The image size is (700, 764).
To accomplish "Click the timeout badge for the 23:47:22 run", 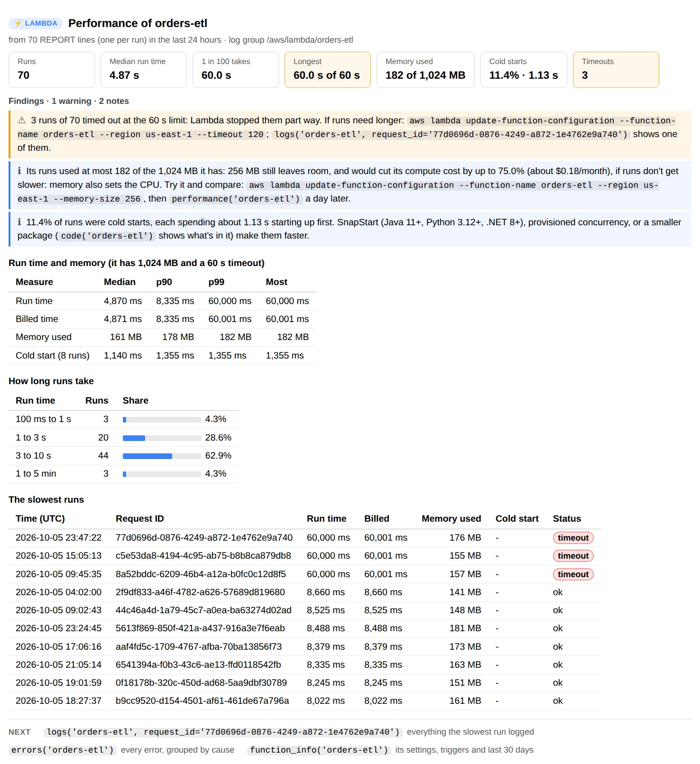I will point(573,538).
